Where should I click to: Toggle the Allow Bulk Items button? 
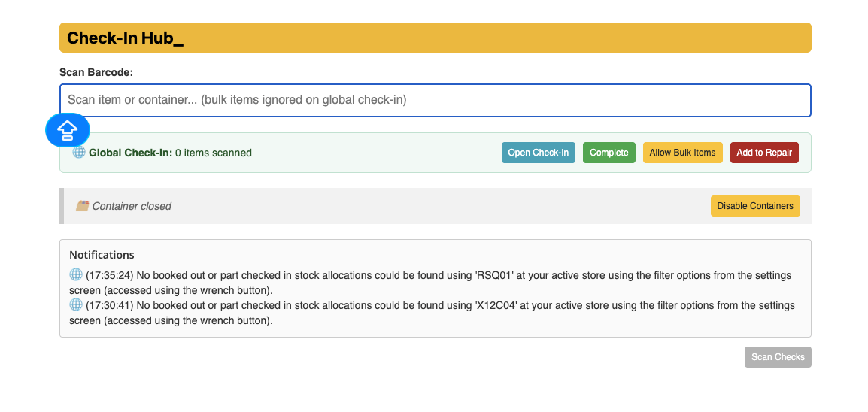pyautogui.click(x=682, y=153)
